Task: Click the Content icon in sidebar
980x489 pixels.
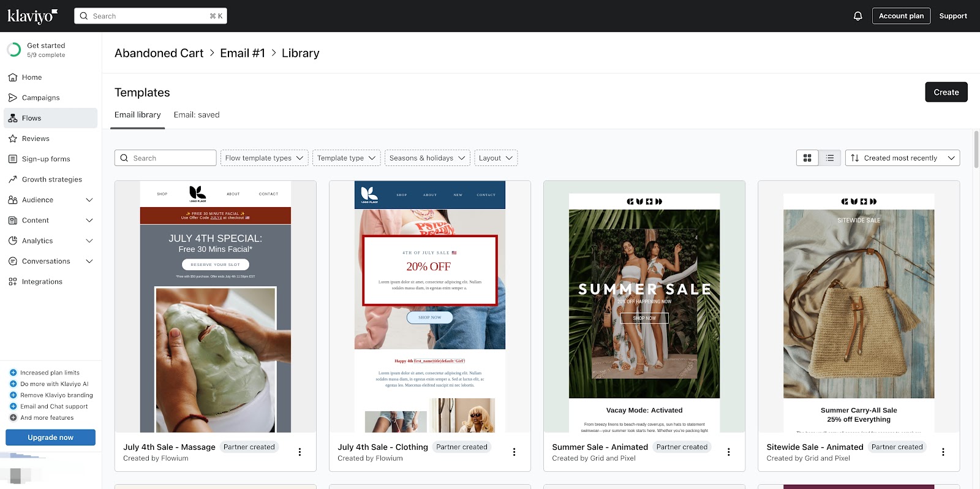Action: click(13, 221)
